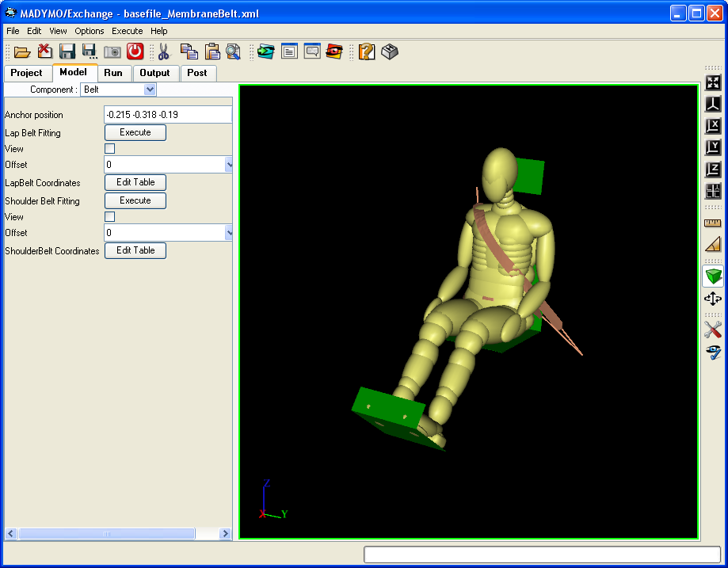Expand the Offset dropdown below Shoulder Belt Fitting
728x568 pixels.
tap(229, 233)
